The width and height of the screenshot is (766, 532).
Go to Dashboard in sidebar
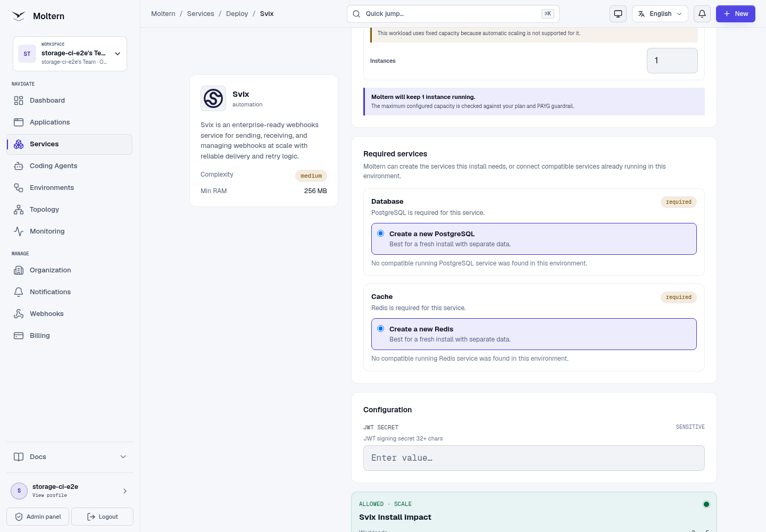[x=69, y=101]
